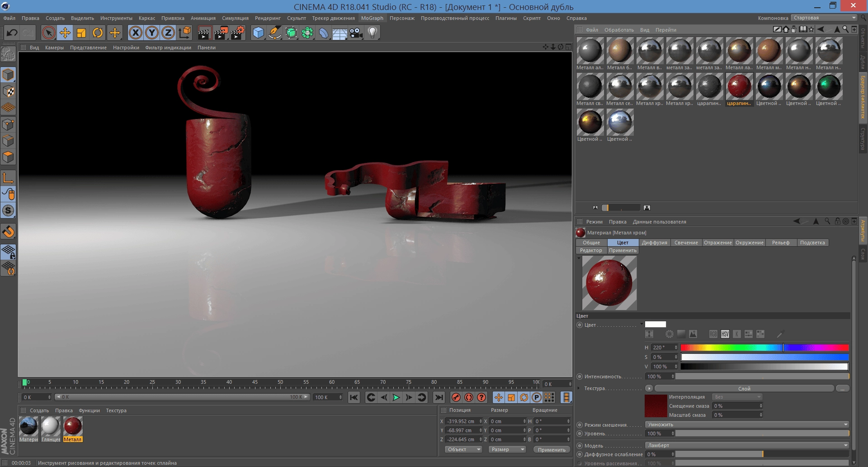Open the Размер coordinate dropdown

tap(507, 449)
